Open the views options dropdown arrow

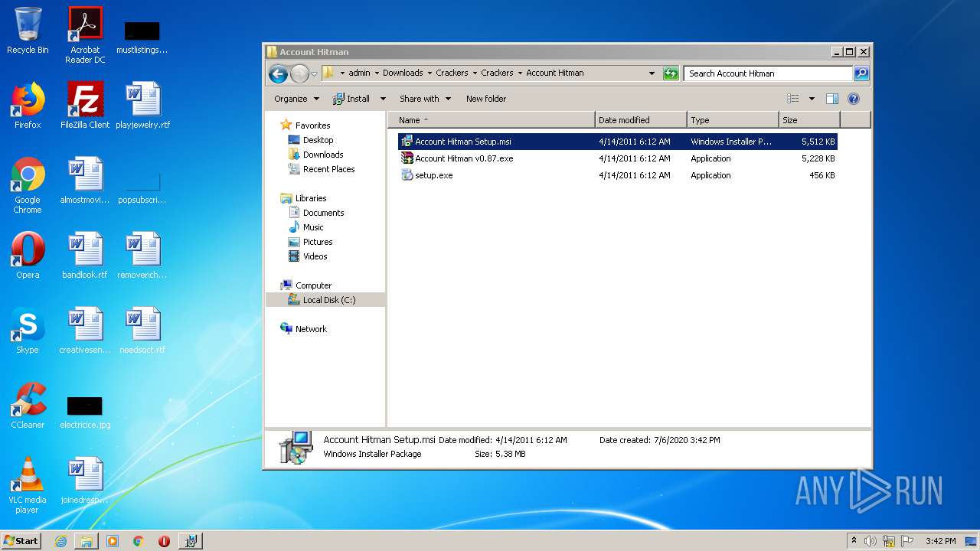coord(812,99)
